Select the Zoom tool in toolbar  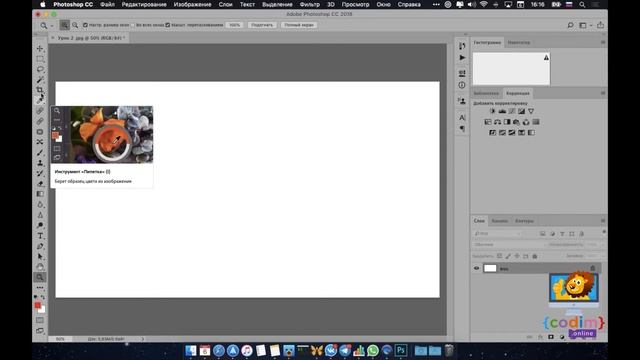pyautogui.click(x=40, y=277)
